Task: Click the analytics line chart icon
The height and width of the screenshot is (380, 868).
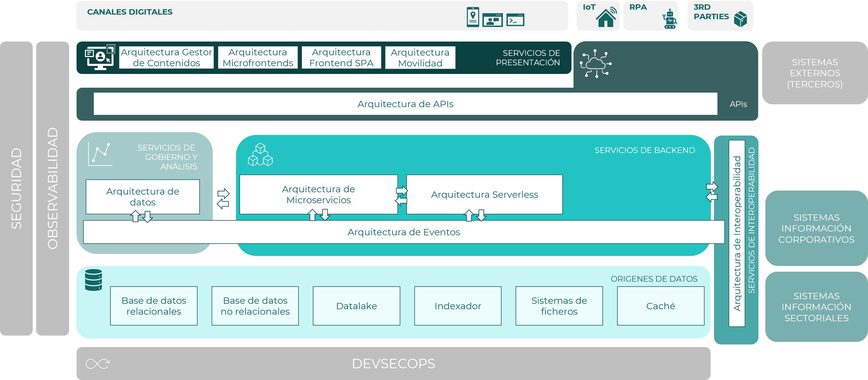Action: pyautogui.click(x=100, y=154)
